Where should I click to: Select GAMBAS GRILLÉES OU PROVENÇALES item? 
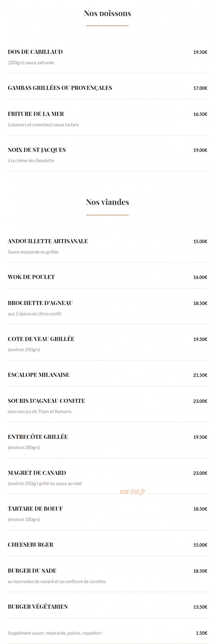[x=60, y=88]
